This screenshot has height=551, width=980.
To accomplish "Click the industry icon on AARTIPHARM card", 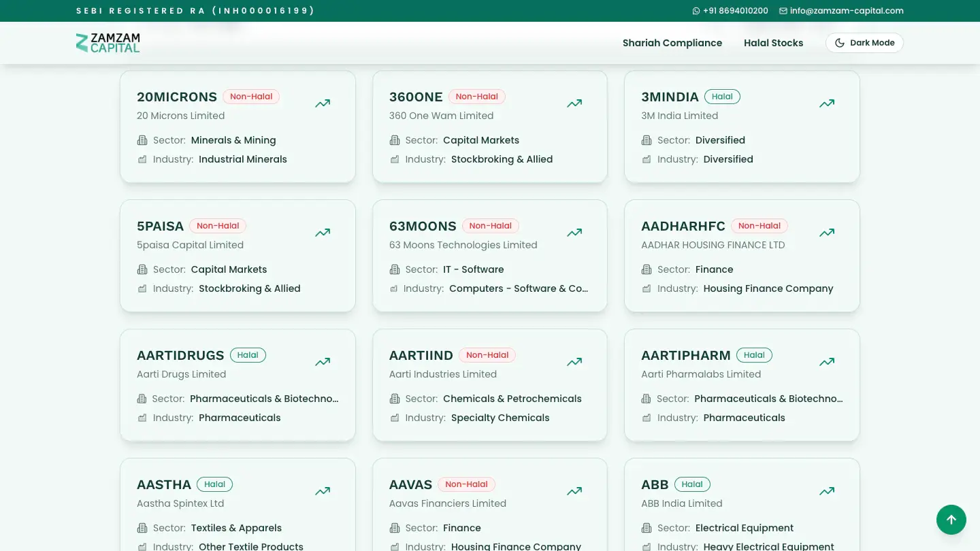I will coord(647,418).
